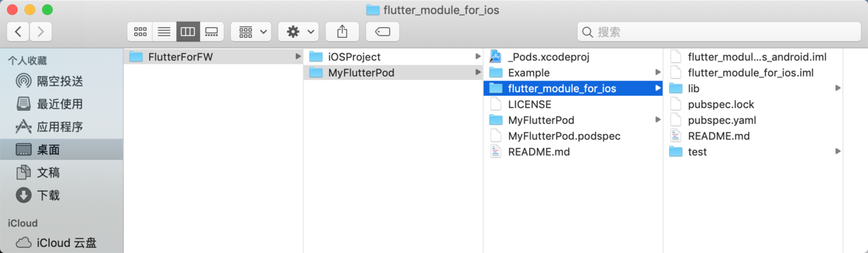Expand the flutter_module_for_ios arrow

tap(657, 88)
